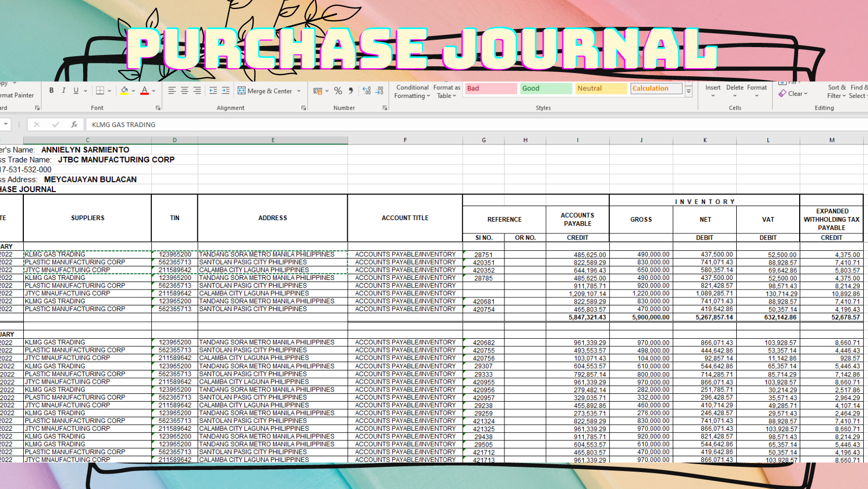This screenshot has height=489, width=868.
Task: Apply the Neutral cell style
Action: point(601,88)
